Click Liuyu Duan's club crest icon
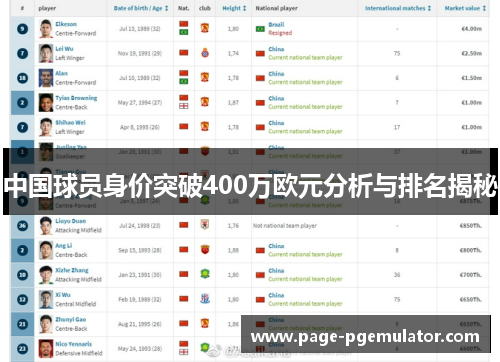The image size is (500, 362). click(x=205, y=225)
